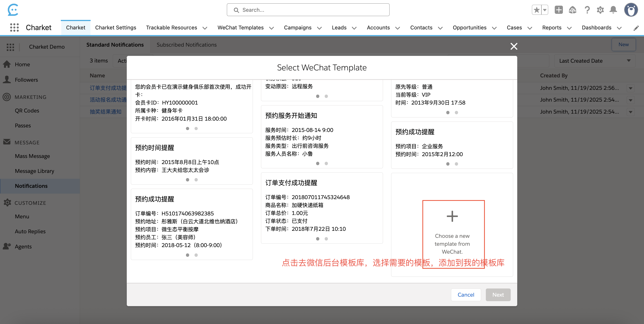Screen dimensions: 644x324
Task: Click the Search field at the top
Action: [308, 10]
